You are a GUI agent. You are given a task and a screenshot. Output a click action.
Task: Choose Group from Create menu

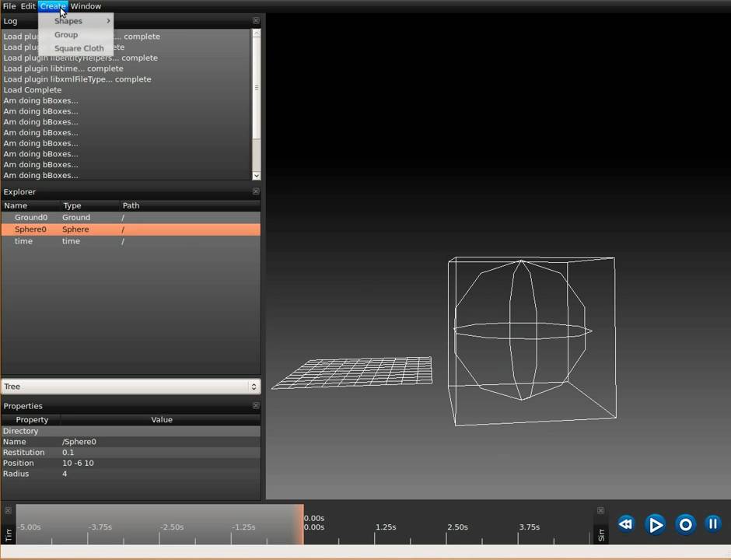[76, 34]
